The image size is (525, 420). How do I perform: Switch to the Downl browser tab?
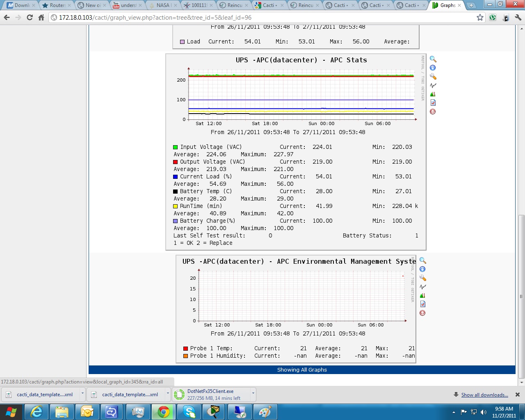(x=21, y=5)
